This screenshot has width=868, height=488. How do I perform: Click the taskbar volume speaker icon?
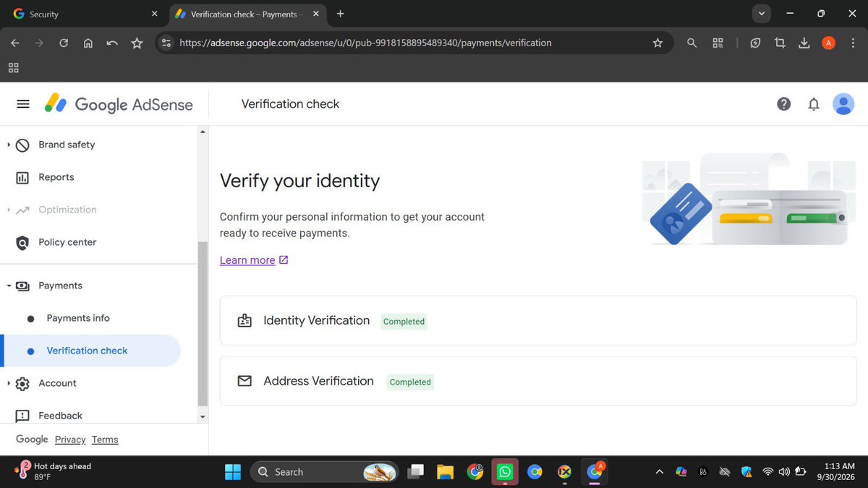[784, 472]
